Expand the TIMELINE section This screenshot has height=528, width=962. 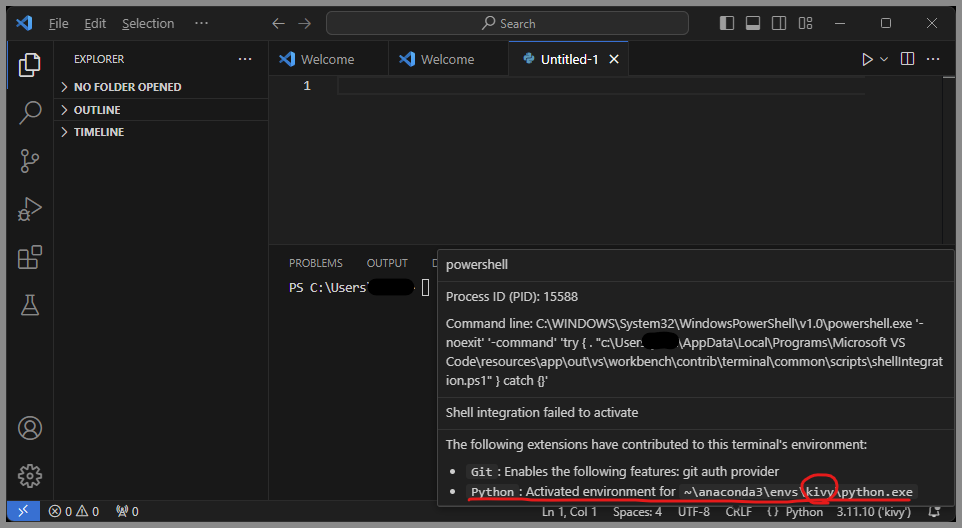[161, 132]
